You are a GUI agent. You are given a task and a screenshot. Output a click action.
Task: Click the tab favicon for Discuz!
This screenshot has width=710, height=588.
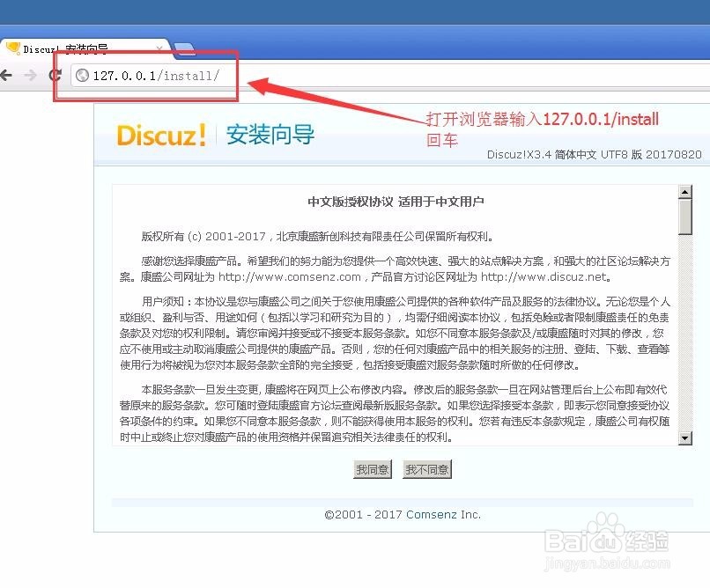(12, 48)
